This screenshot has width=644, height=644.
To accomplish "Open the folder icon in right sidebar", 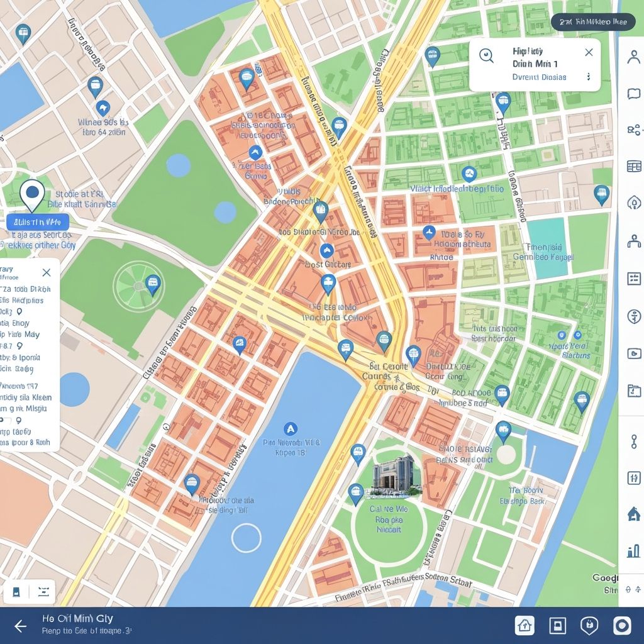I will (x=634, y=391).
